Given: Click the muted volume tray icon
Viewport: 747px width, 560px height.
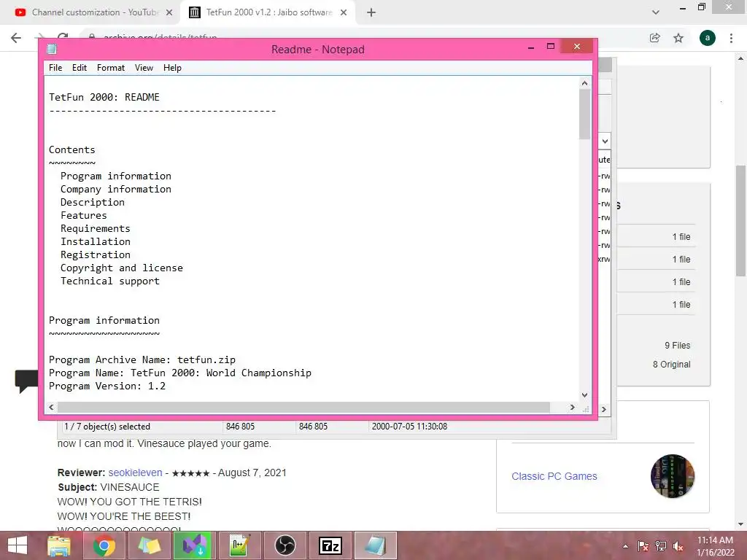Looking at the screenshot, I should pos(678,546).
